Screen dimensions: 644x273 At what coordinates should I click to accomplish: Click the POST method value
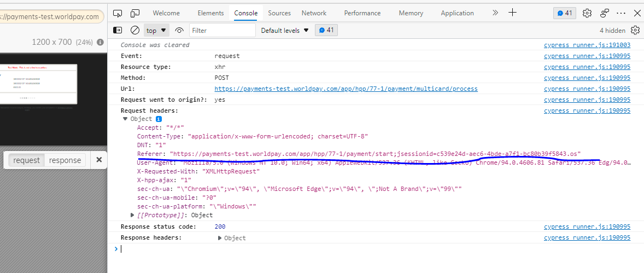click(222, 78)
